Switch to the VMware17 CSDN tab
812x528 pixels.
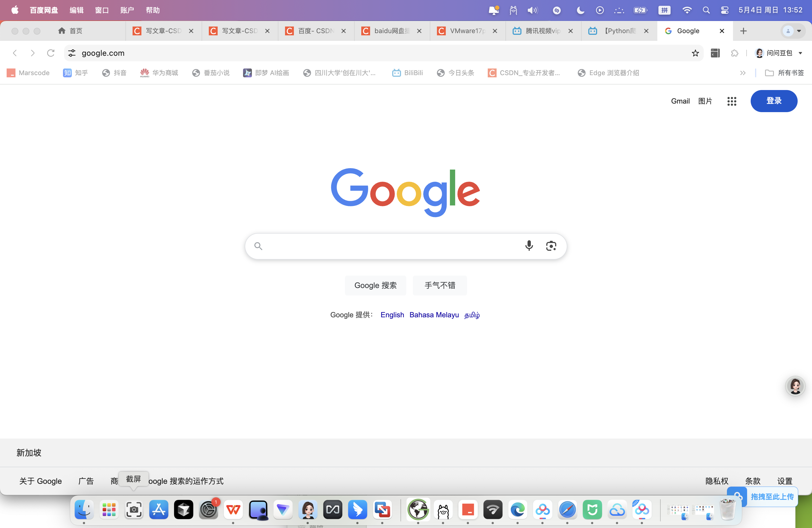coord(467,31)
